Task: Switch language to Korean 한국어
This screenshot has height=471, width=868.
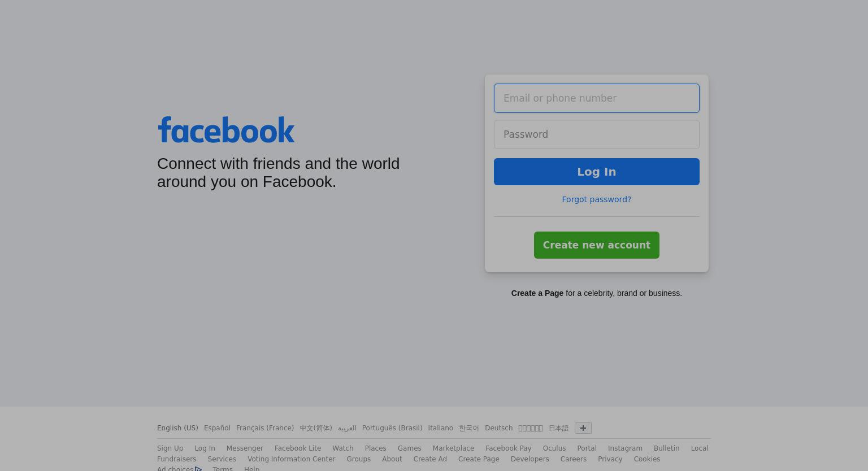Action: [x=469, y=428]
